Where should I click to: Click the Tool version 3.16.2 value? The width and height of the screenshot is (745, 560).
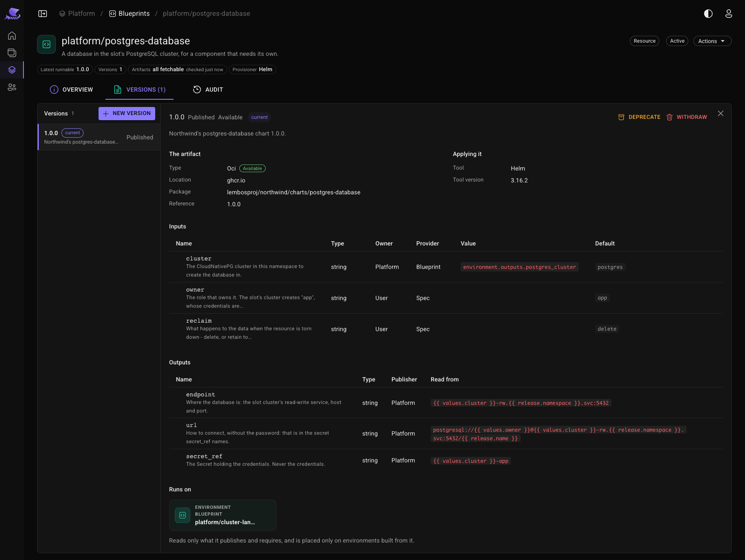coord(519,180)
